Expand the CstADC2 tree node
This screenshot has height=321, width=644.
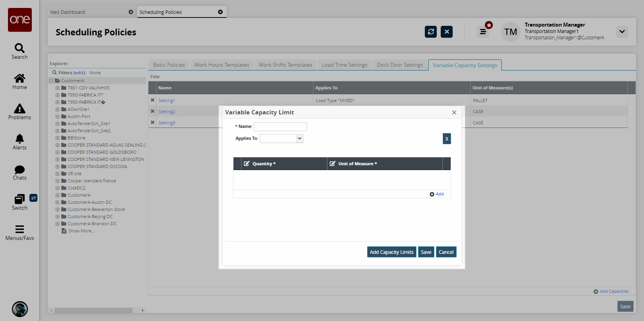click(x=58, y=188)
